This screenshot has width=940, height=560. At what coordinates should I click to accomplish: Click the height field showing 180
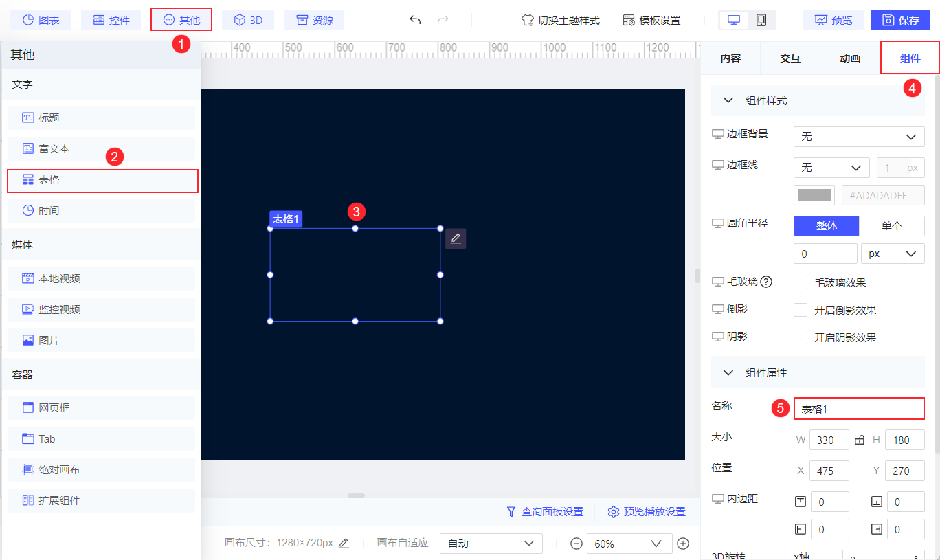[x=905, y=440]
